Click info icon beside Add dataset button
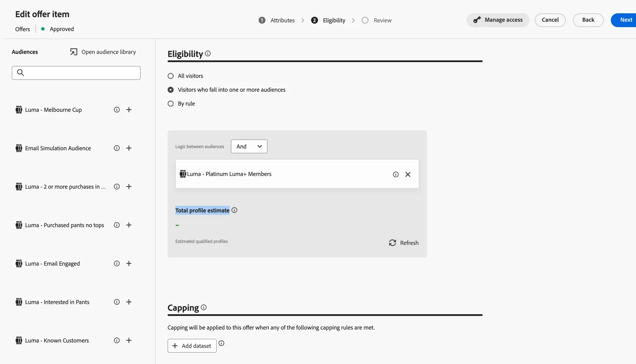 click(x=221, y=343)
